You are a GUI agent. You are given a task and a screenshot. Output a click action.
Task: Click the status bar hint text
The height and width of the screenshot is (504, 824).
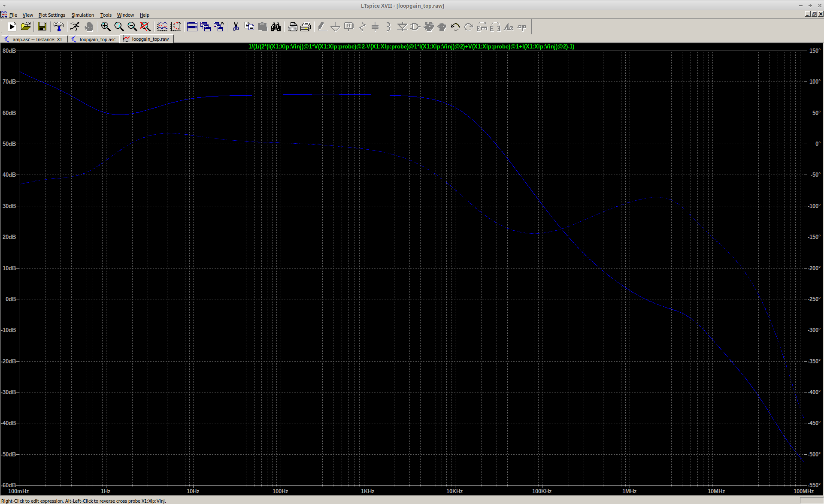pos(83,501)
